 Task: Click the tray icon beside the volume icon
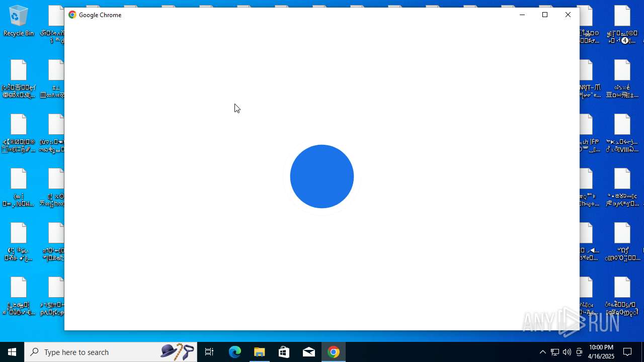coord(579,352)
